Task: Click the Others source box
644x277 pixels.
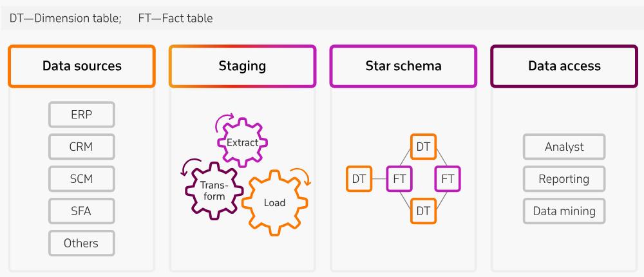Action: pos(81,243)
